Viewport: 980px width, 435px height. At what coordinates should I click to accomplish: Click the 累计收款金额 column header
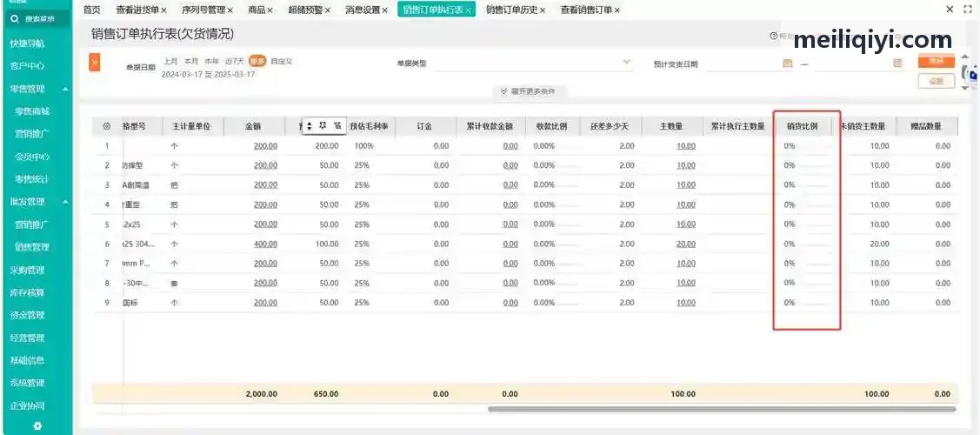pos(490,126)
